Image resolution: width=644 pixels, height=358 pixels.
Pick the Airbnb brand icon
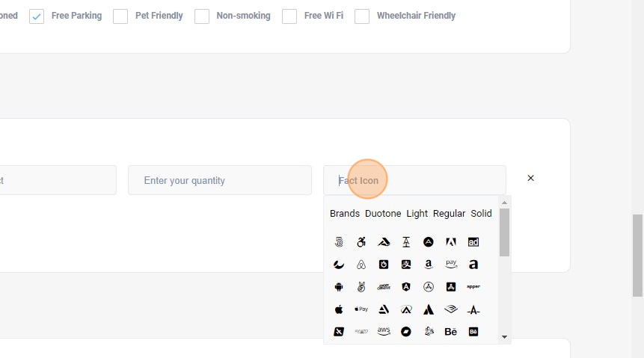click(x=361, y=265)
